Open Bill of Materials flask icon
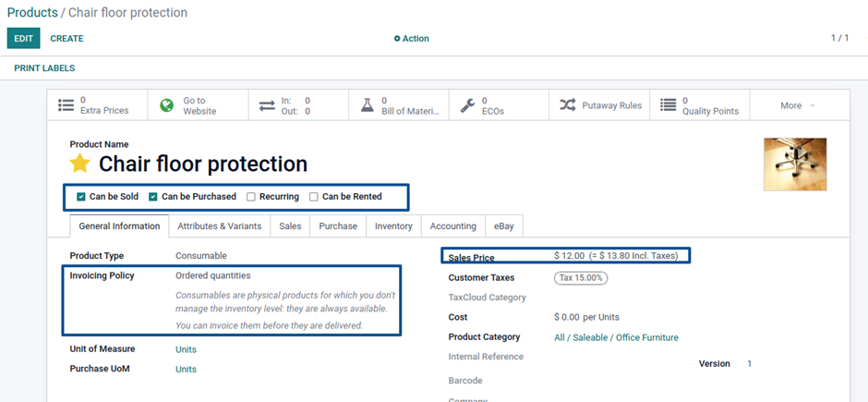The width and height of the screenshot is (868, 402). coord(368,104)
